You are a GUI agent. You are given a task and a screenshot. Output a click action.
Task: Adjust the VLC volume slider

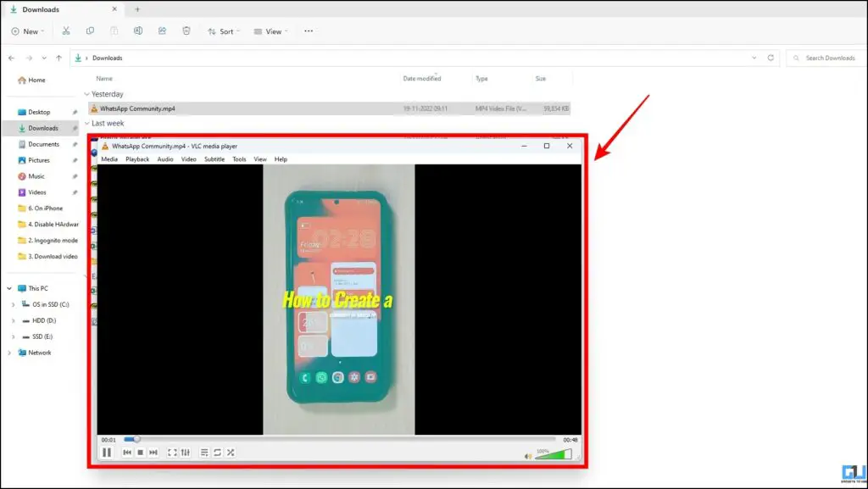click(x=553, y=454)
